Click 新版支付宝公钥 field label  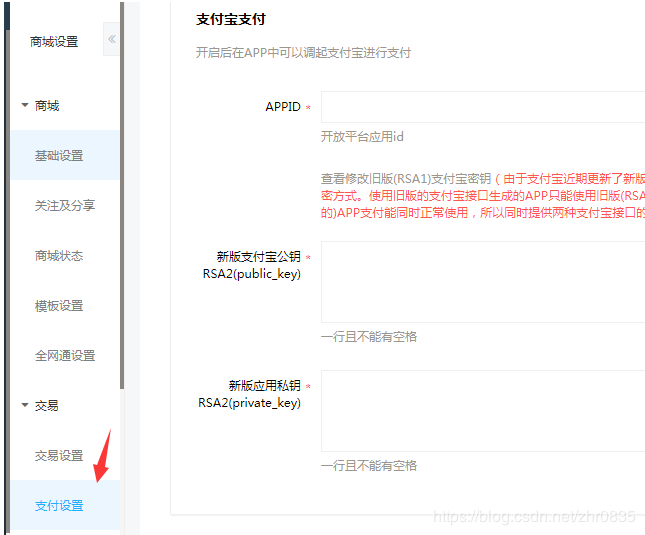point(252,265)
